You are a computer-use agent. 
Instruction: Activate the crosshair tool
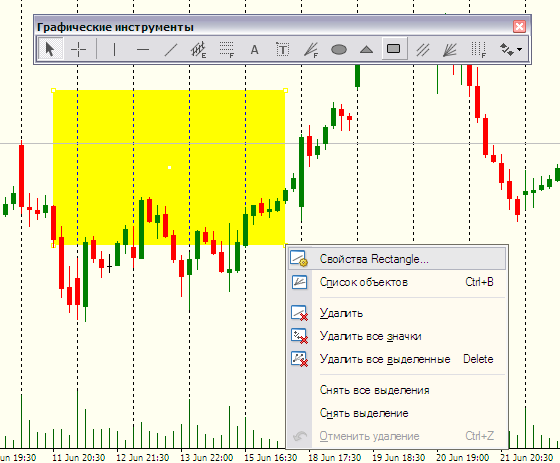tap(79, 49)
